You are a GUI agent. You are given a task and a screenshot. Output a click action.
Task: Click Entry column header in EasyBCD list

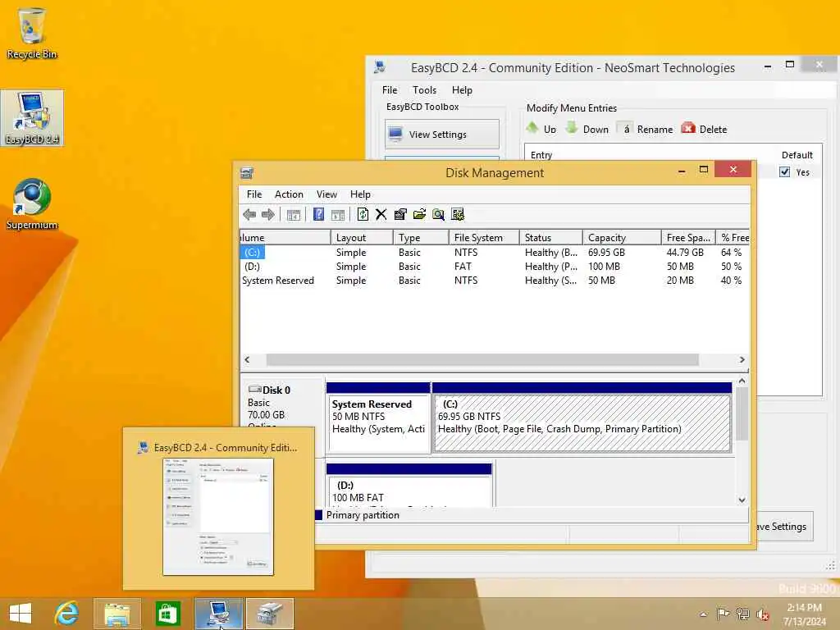pos(541,155)
